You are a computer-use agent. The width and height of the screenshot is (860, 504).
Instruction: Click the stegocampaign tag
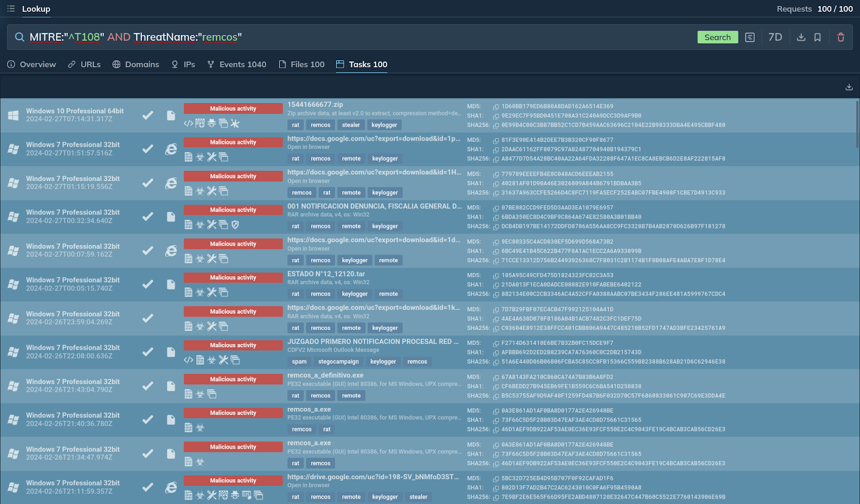coord(338,362)
